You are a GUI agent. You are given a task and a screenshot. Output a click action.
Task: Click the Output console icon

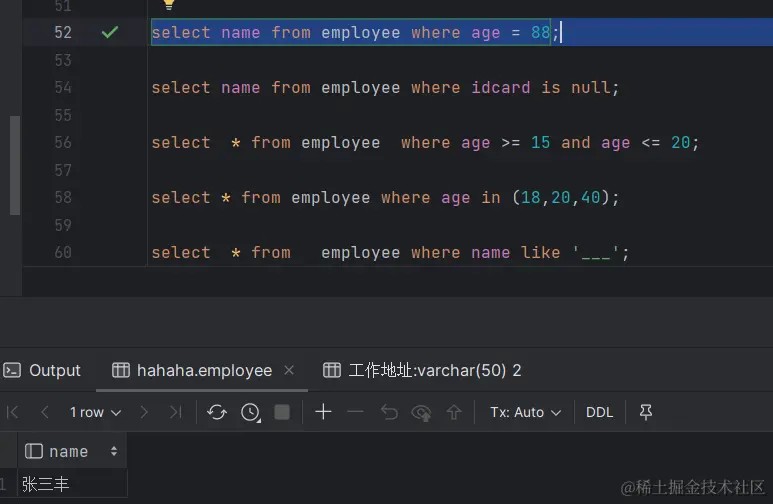click(x=12, y=370)
